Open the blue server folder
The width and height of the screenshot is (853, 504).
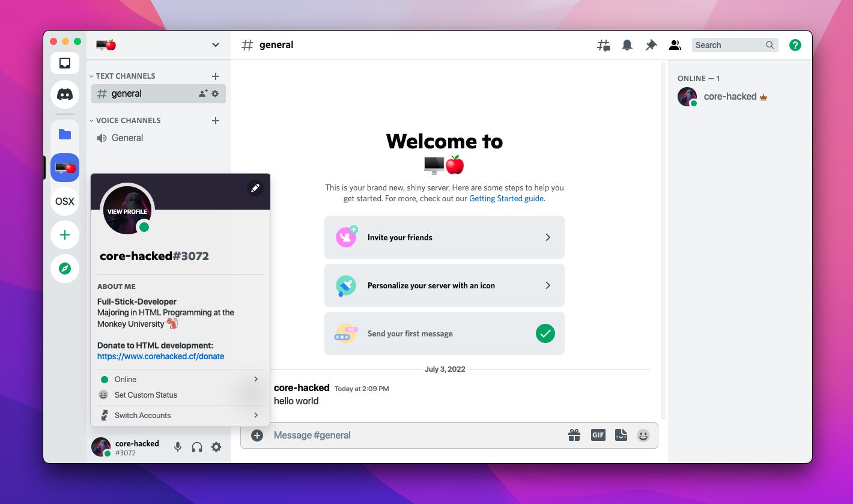pyautogui.click(x=65, y=134)
